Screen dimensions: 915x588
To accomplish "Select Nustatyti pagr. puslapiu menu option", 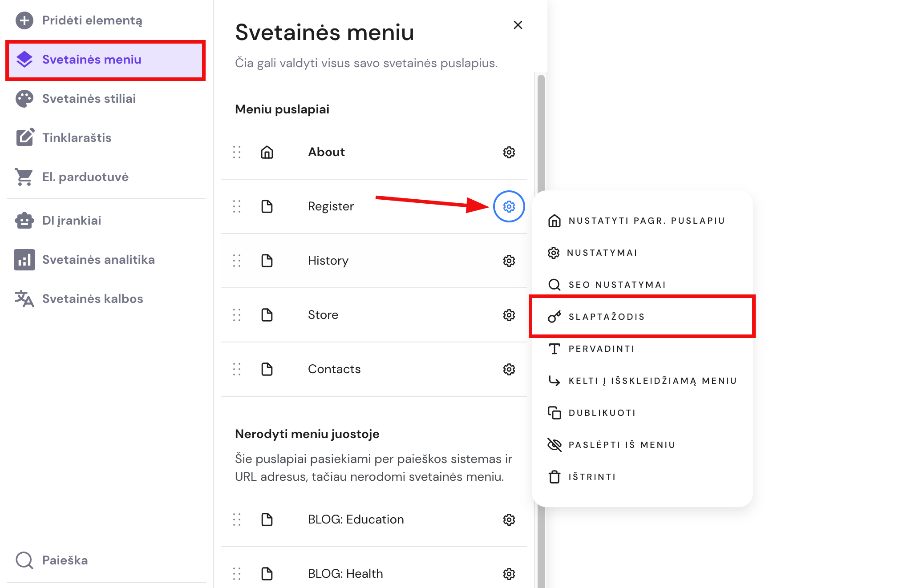I will pyautogui.click(x=646, y=220).
